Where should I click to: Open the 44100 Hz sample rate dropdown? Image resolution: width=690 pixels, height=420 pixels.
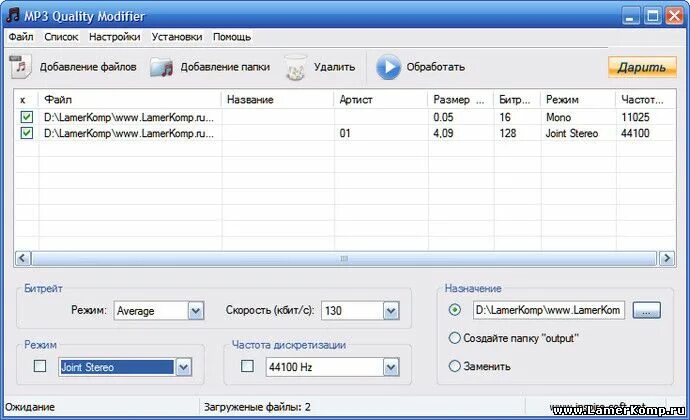point(391,367)
